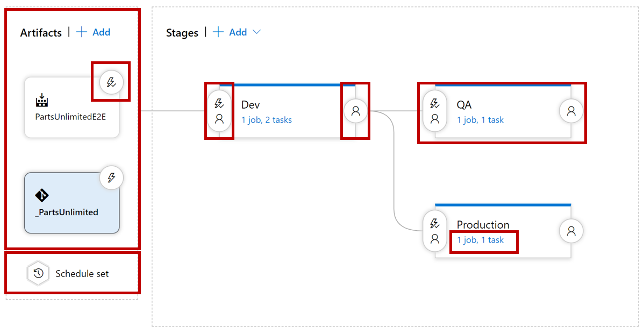Click the lightning trigger icon on _PartsUnlimited artifact

(111, 178)
